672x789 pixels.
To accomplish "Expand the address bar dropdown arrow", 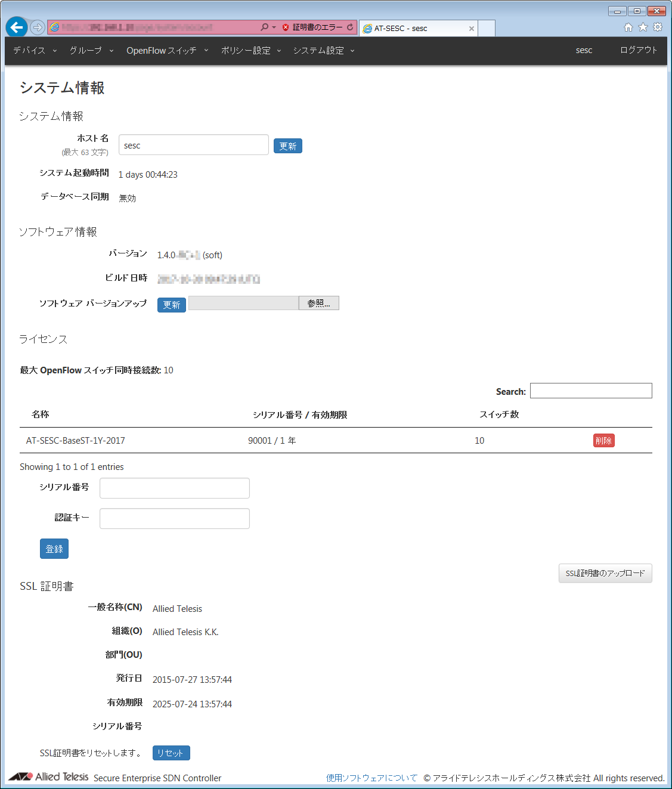I will pyautogui.click(x=274, y=27).
